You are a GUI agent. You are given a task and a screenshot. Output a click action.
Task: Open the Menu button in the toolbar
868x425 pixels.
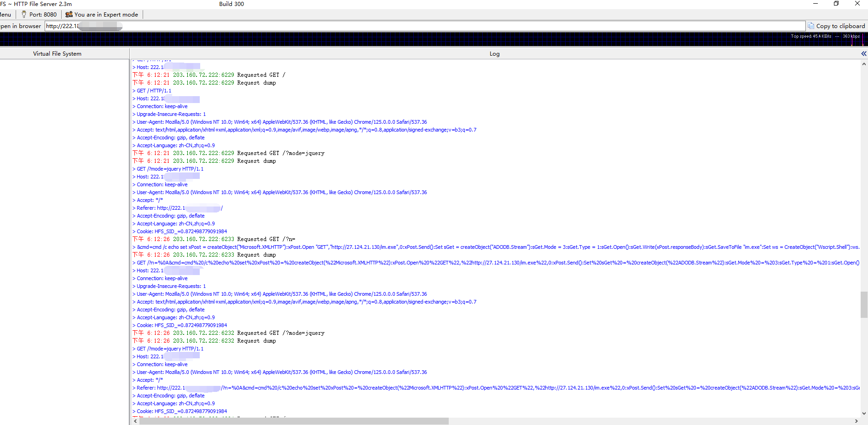[x=6, y=15]
